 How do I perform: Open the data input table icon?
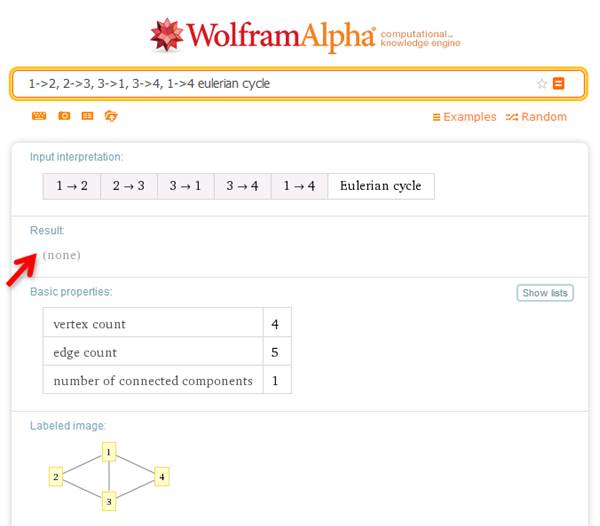point(87,116)
